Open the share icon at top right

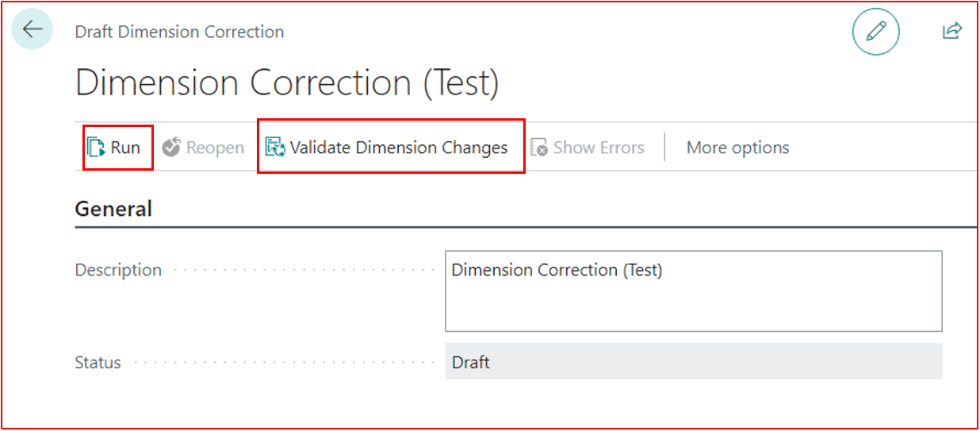click(x=951, y=31)
